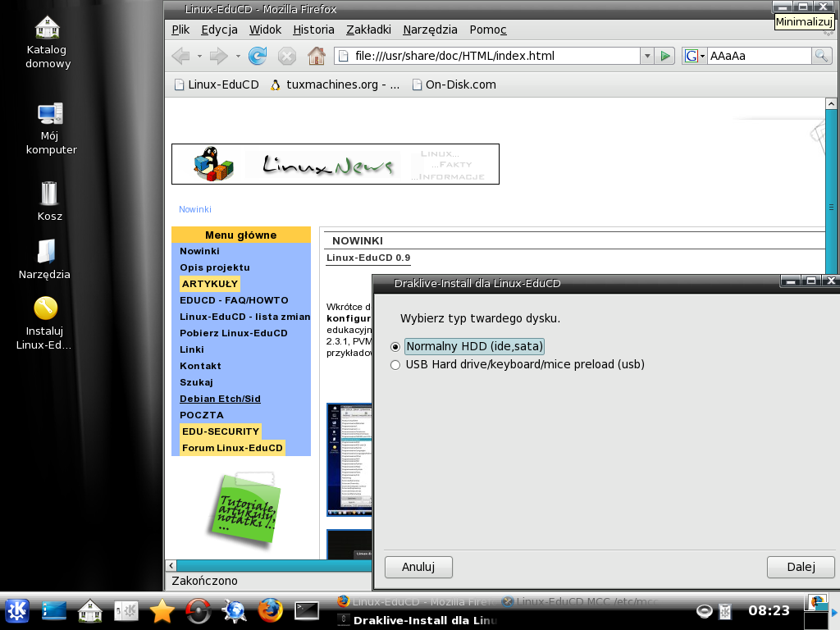Click the Dalej button in installer
The width and height of the screenshot is (840, 630).
point(801,567)
